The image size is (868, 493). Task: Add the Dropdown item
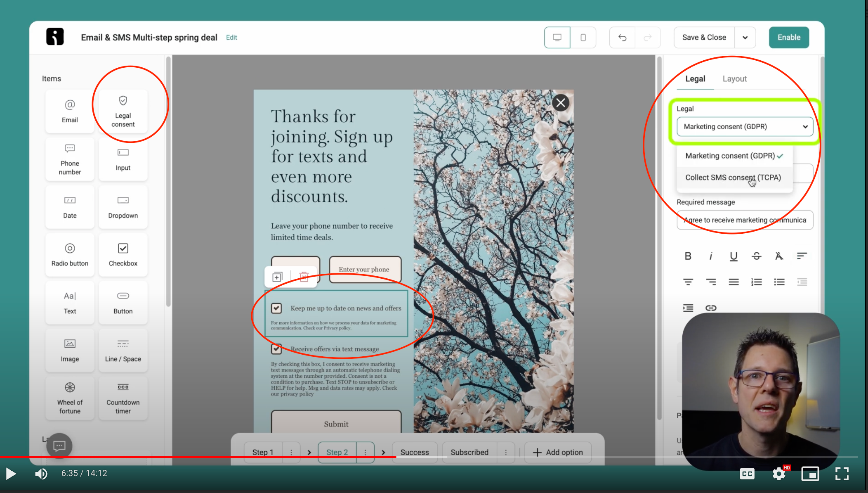(x=123, y=207)
